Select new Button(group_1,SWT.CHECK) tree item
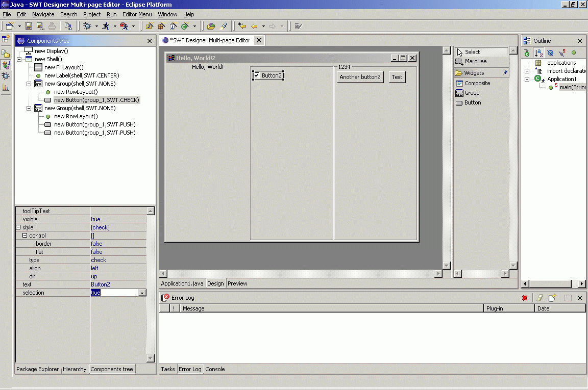This screenshot has width=588, height=390. coord(96,100)
